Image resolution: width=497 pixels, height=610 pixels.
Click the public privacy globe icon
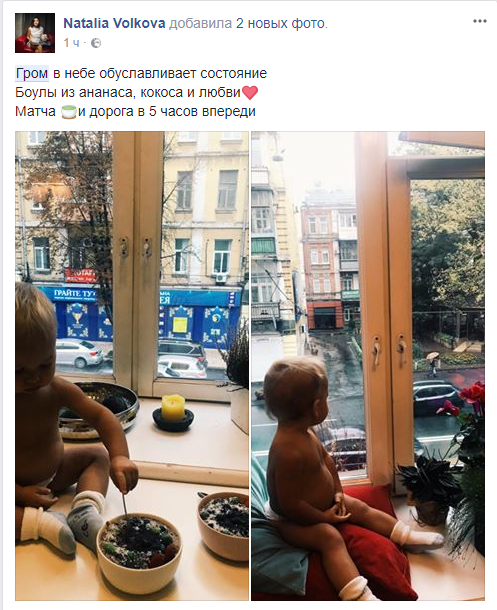pyautogui.click(x=96, y=43)
